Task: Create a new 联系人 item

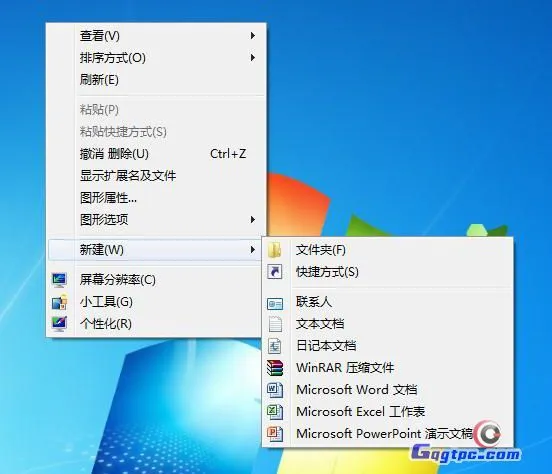Action: 388,302
